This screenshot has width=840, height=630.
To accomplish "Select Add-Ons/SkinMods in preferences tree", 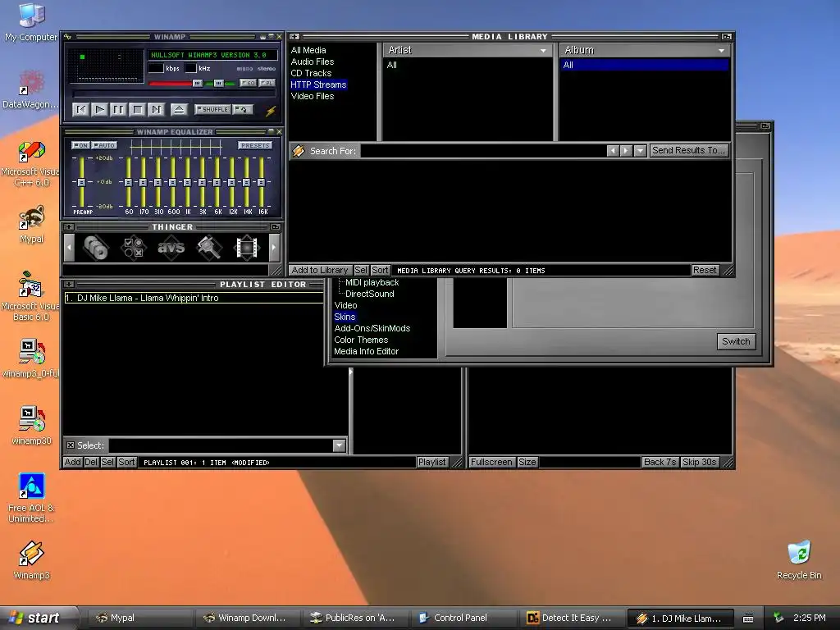I will click(x=372, y=328).
